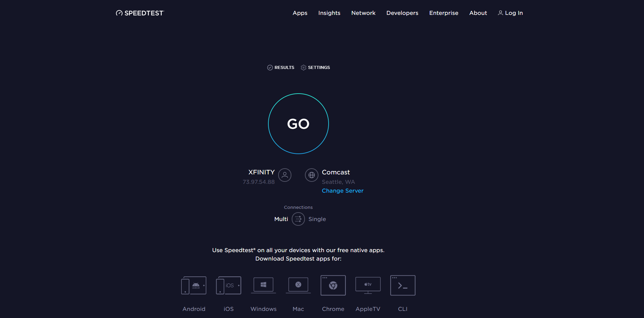Open the Insights menu
Viewport: 644px width, 318px height.
pyautogui.click(x=329, y=13)
